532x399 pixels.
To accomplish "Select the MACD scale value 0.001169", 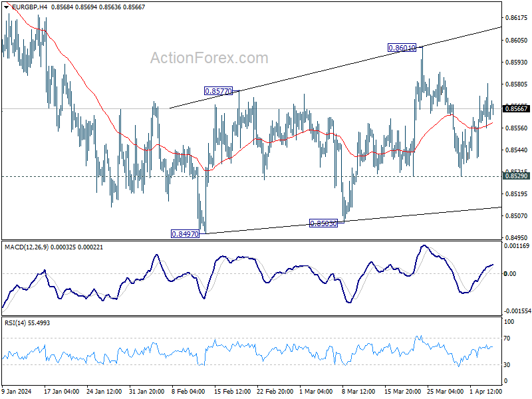I will pos(517,245).
